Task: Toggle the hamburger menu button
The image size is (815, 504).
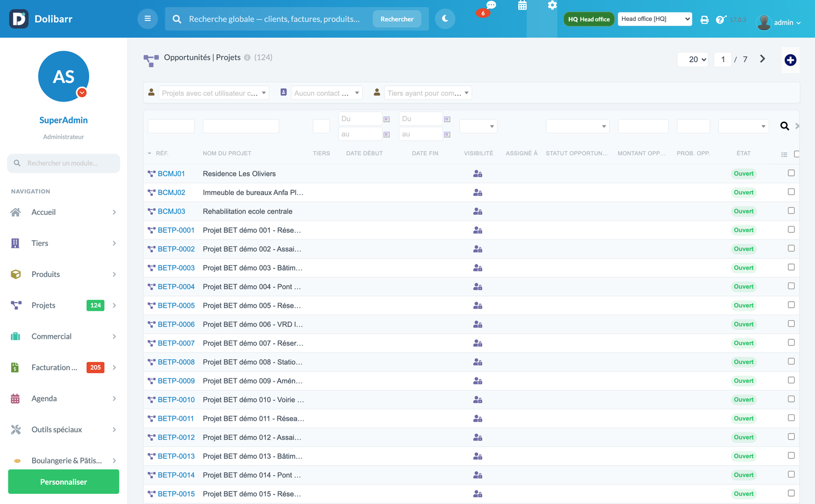Action: pos(148,19)
